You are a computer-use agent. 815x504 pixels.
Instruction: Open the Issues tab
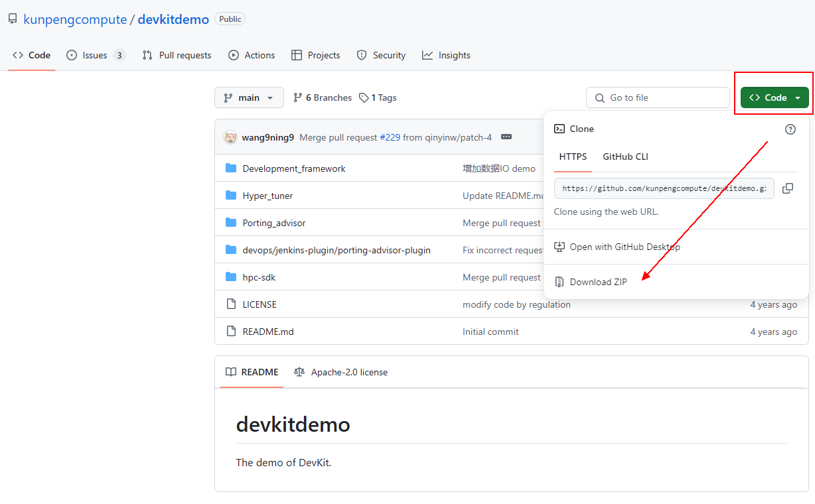coord(96,55)
